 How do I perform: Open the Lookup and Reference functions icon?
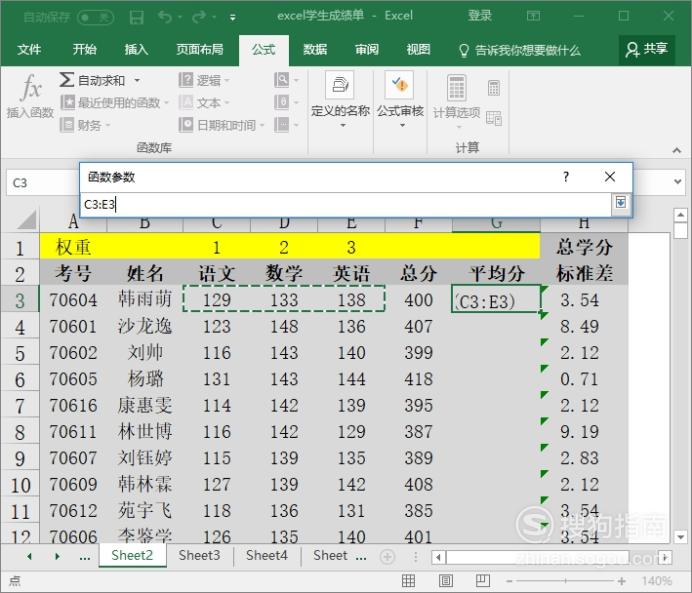pos(282,80)
